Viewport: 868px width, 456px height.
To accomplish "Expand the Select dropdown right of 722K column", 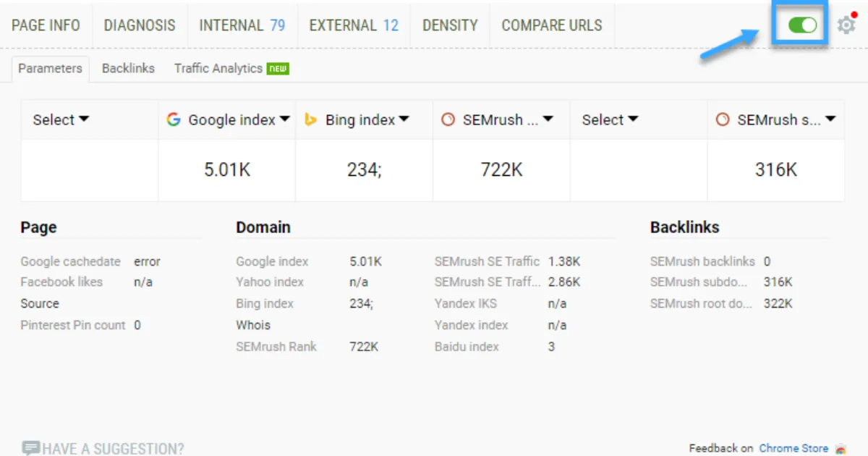I will coord(610,120).
